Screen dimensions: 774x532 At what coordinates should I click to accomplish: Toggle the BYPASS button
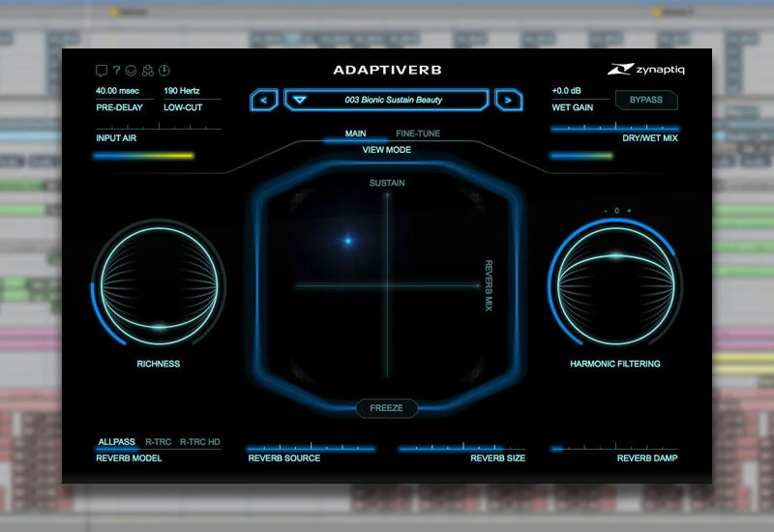point(646,100)
